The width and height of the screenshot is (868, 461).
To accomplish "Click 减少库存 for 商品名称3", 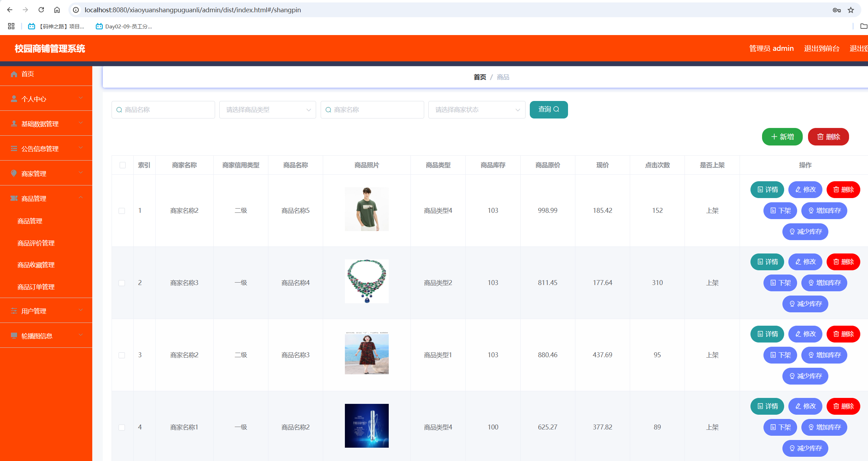I will click(x=805, y=376).
